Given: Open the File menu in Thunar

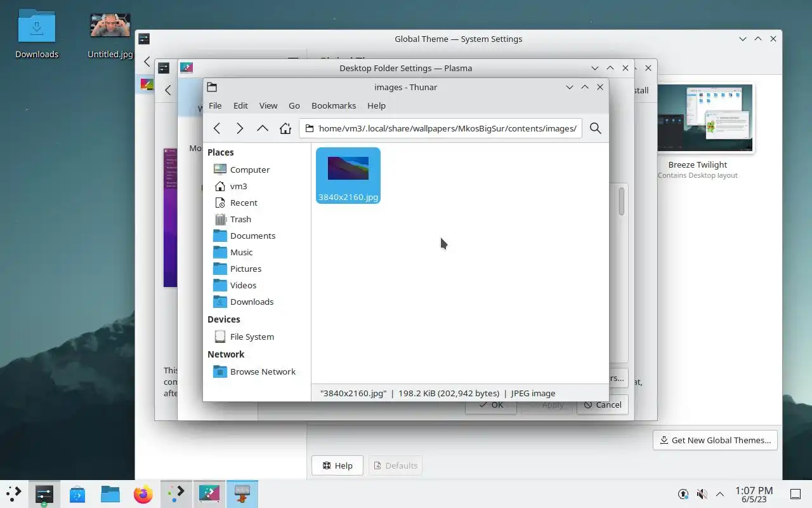Looking at the screenshot, I should [x=215, y=105].
